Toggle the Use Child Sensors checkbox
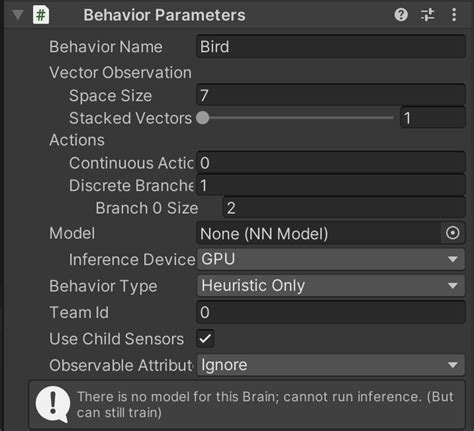474x431 pixels. (205, 339)
